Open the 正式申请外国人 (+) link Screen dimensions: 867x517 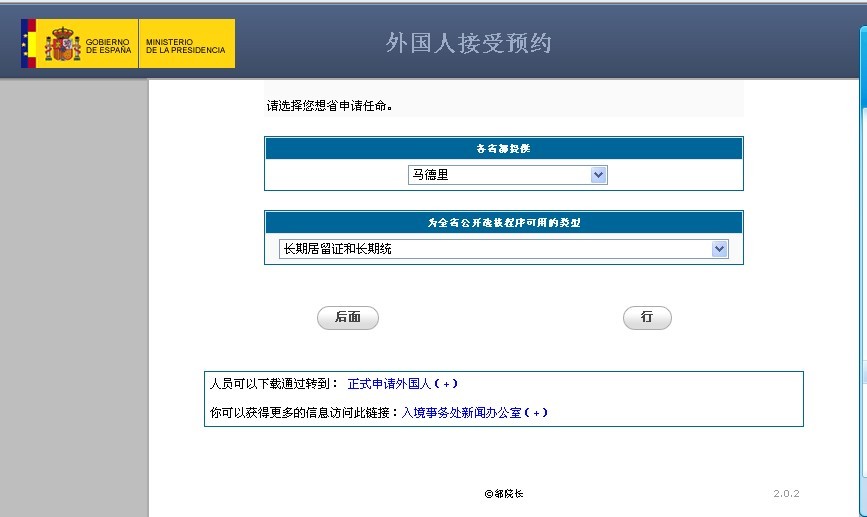pyautogui.click(x=402, y=383)
